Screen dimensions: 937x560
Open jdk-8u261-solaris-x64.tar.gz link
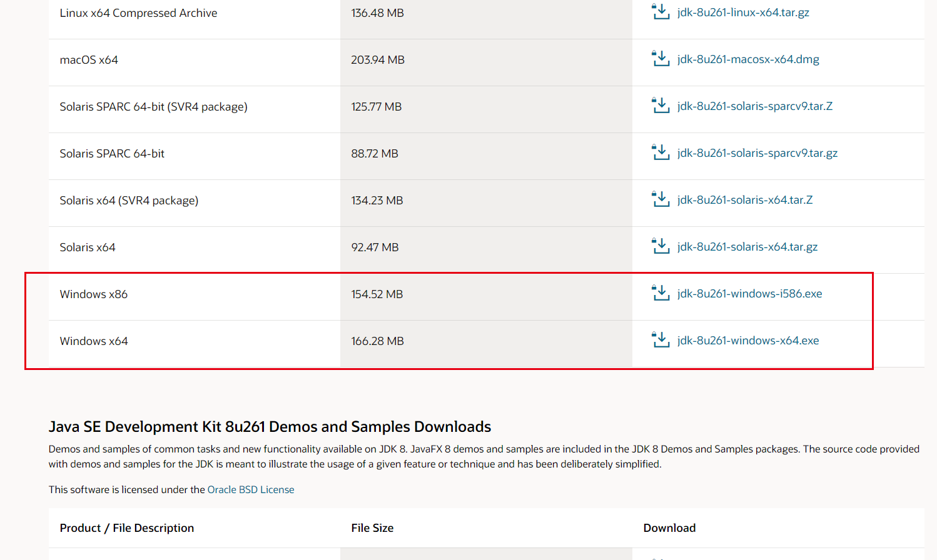tap(747, 247)
